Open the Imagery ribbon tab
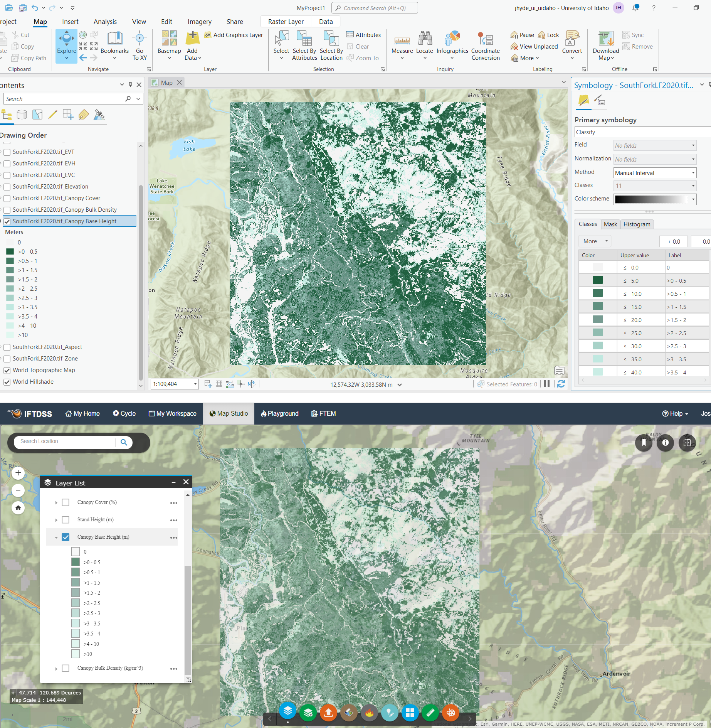The width and height of the screenshot is (711, 728). click(x=199, y=22)
